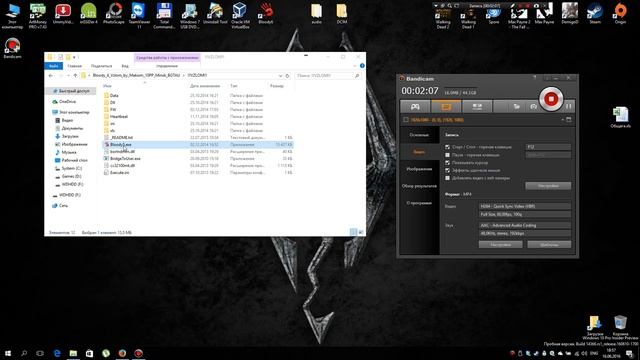This screenshot has height=360, width=640.
Task: Go back with Explorer back arrow
Action: (51, 76)
